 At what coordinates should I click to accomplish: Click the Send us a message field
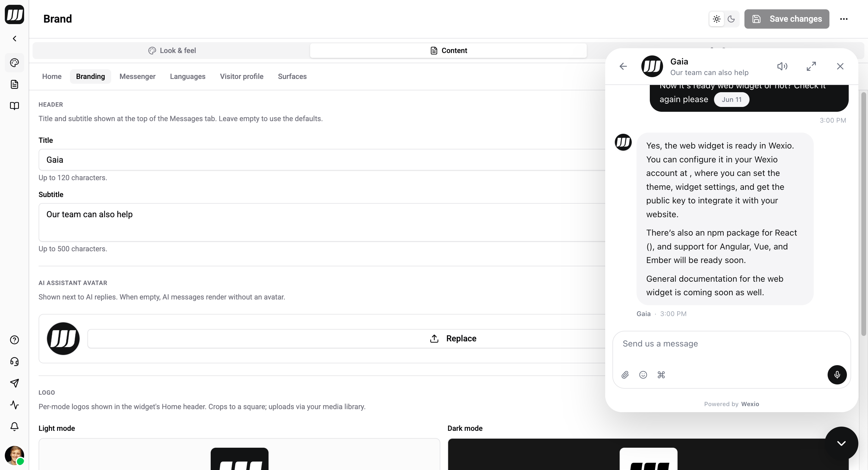[731, 344]
